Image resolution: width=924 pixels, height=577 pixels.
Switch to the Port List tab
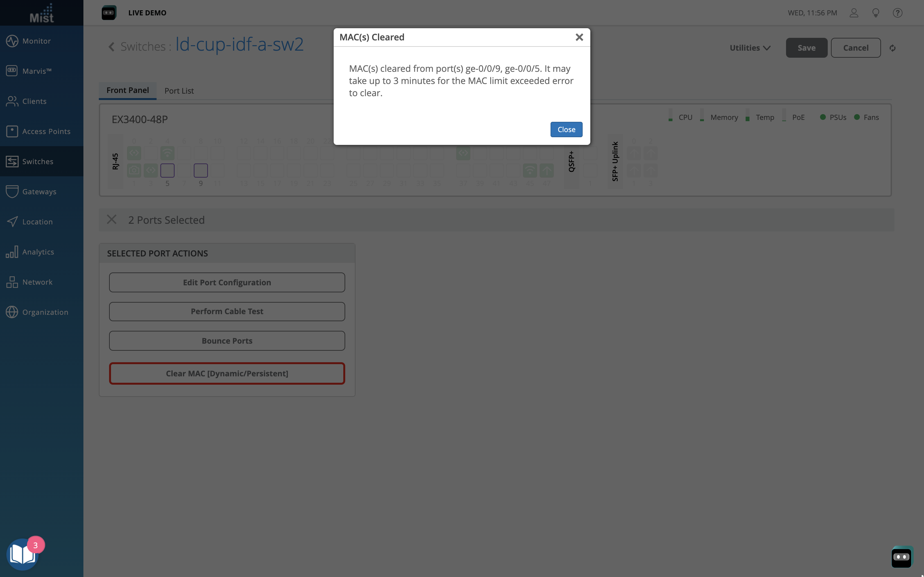click(179, 91)
